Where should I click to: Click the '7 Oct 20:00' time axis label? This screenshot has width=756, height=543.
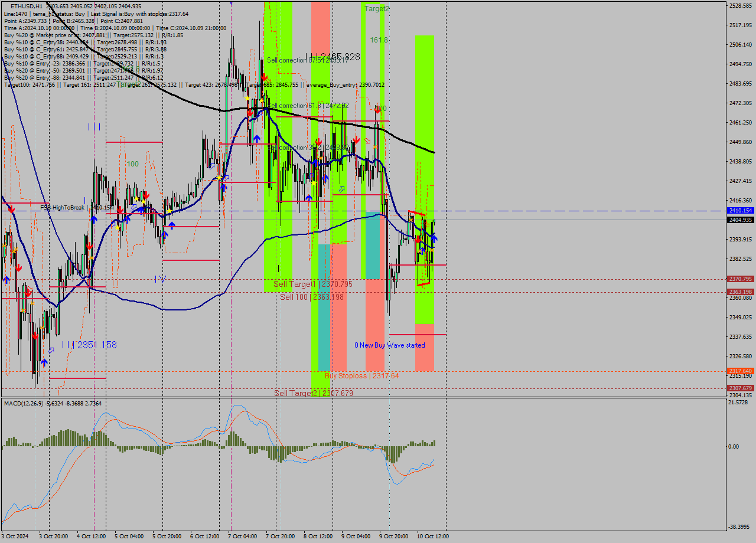click(x=280, y=537)
